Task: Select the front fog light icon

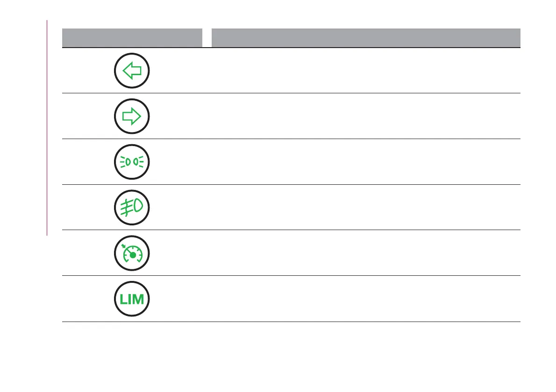Action: [x=132, y=208]
